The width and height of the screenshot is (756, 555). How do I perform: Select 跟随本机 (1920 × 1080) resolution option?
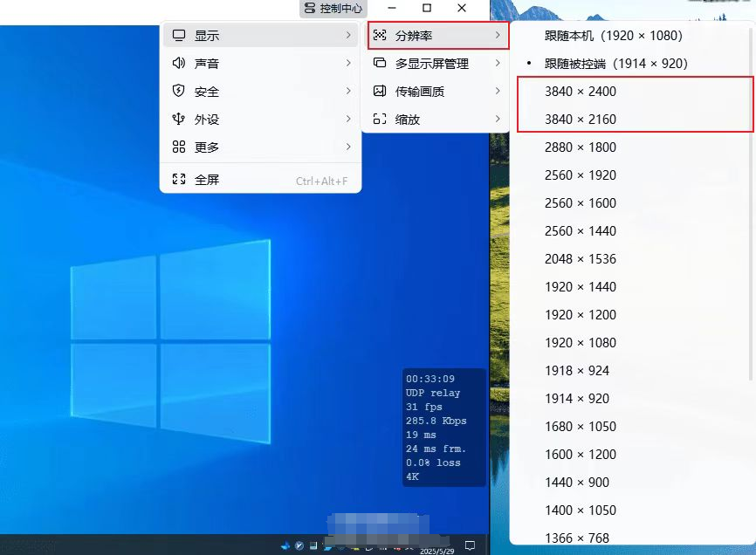(x=613, y=36)
